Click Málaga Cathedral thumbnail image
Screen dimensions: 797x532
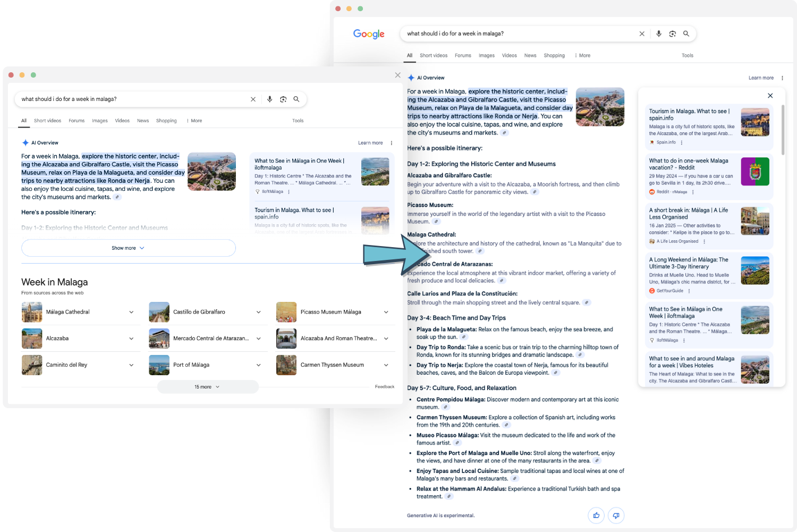pyautogui.click(x=32, y=312)
